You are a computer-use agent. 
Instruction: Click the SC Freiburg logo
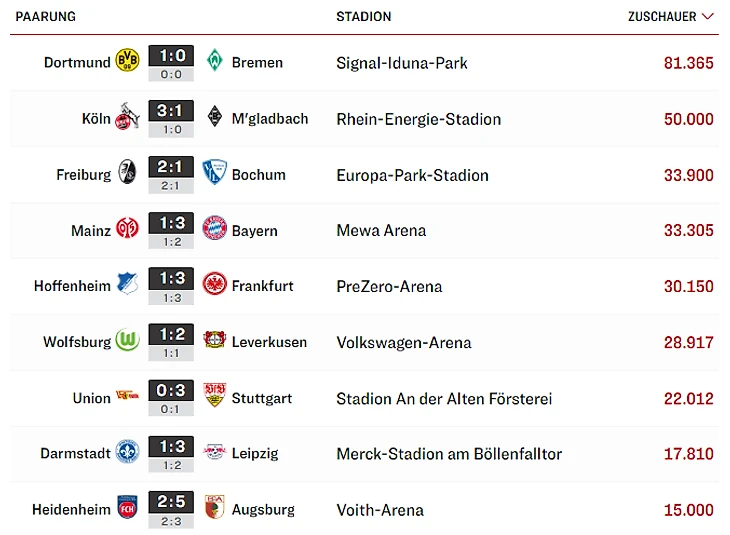point(127,174)
